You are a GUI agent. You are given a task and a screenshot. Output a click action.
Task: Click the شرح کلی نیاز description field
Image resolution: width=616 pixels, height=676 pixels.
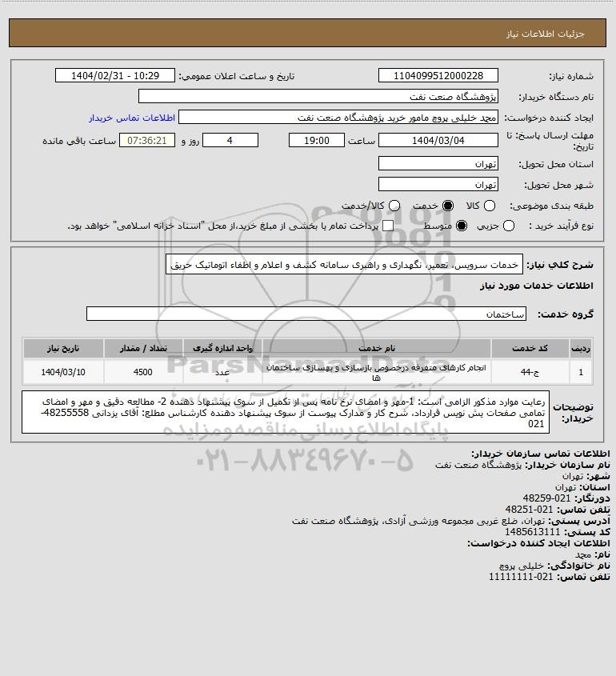point(345,264)
